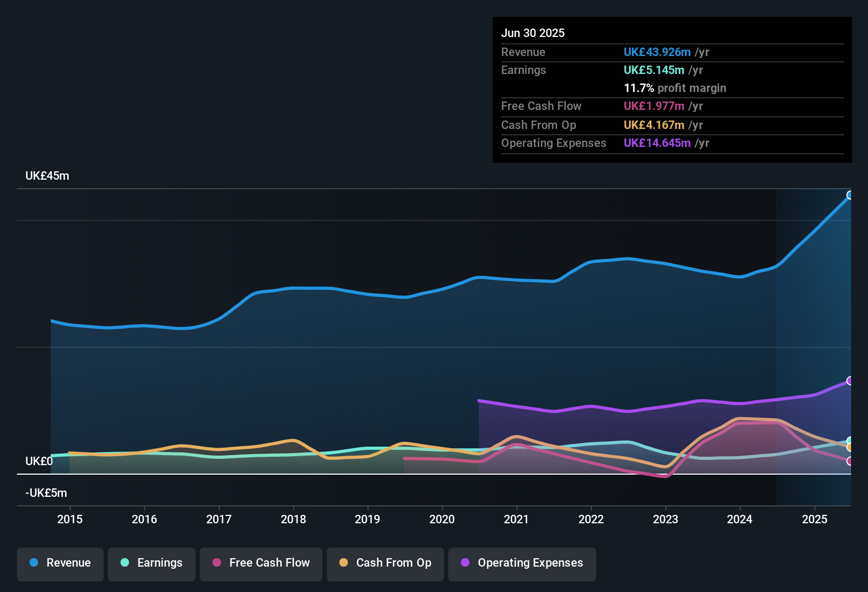Click the Revenue endpoint marker on chart
868x592 pixels.
pos(850,195)
